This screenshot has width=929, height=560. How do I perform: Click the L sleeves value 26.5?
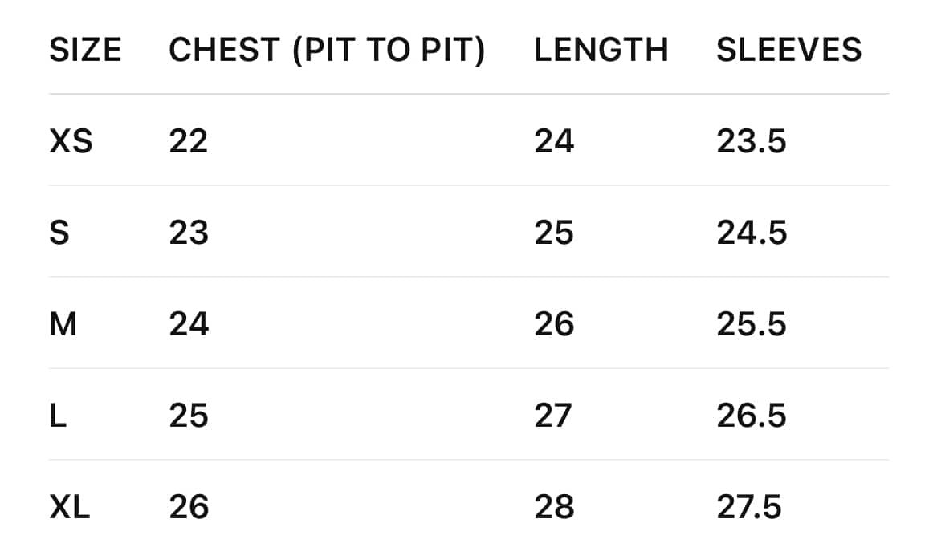pos(751,416)
